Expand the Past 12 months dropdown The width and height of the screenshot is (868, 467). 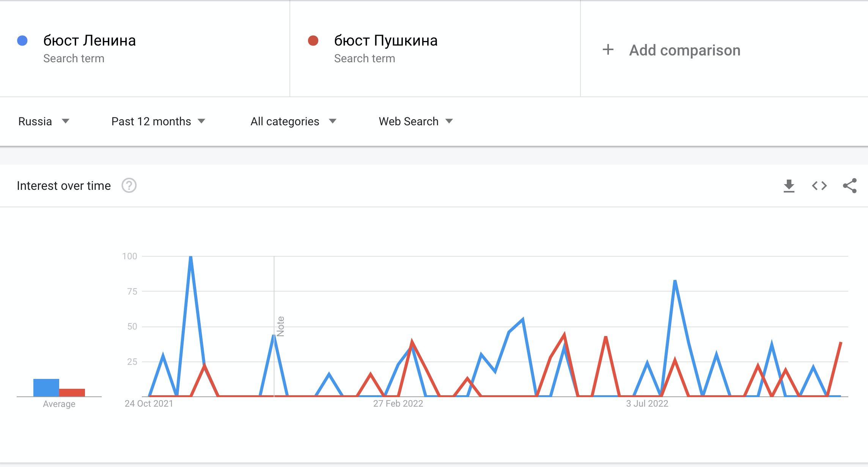158,121
